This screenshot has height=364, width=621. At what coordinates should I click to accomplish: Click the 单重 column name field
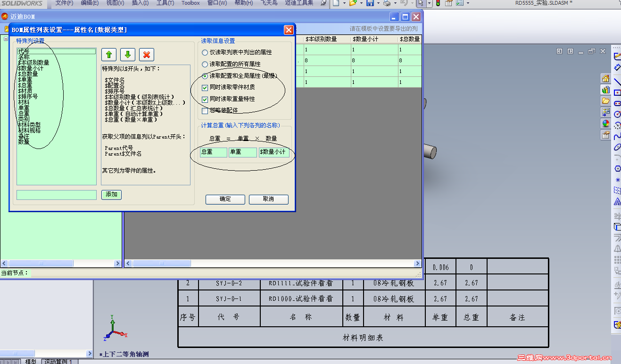pos(243,152)
